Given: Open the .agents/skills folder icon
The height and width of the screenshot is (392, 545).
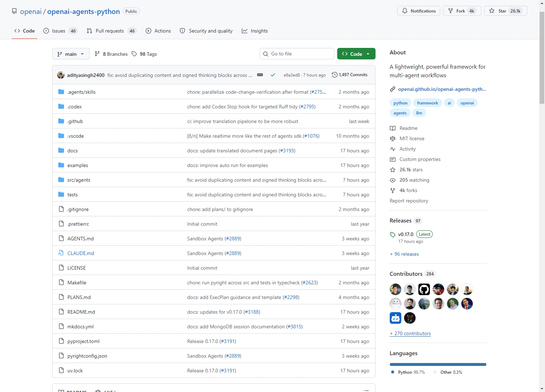Looking at the screenshot, I should tap(61, 92).
